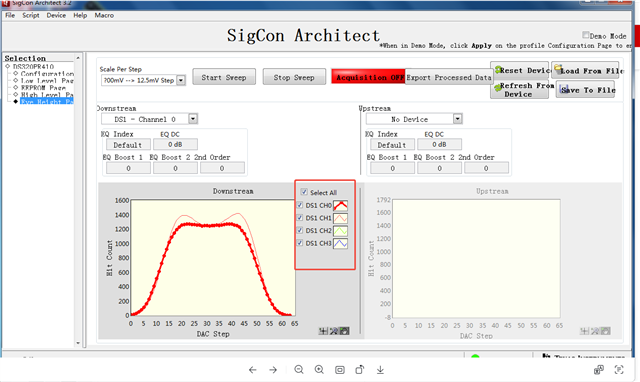Open the Macro menu
Screen dimensions: 640x382
pyautogui.click(x=104, y=15)
